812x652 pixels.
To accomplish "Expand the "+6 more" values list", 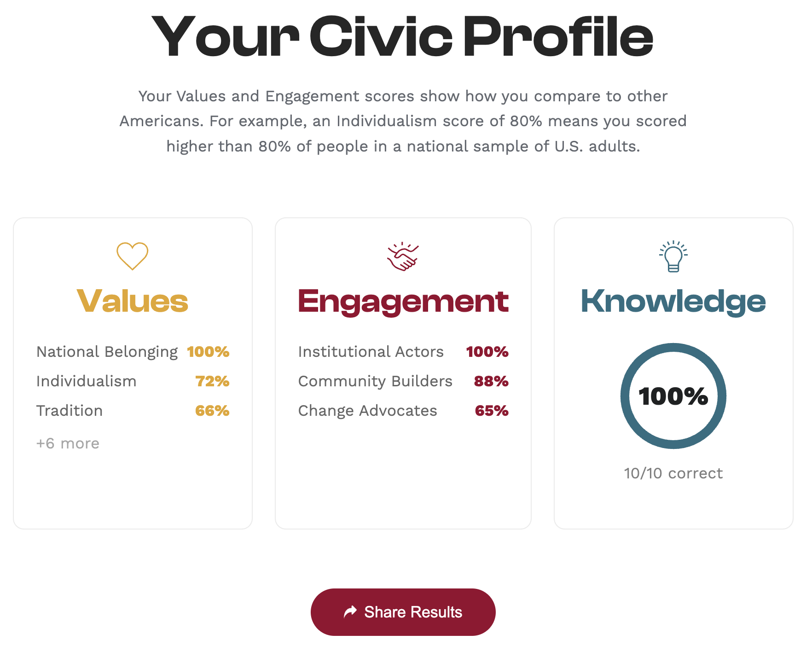I will 68,443.
